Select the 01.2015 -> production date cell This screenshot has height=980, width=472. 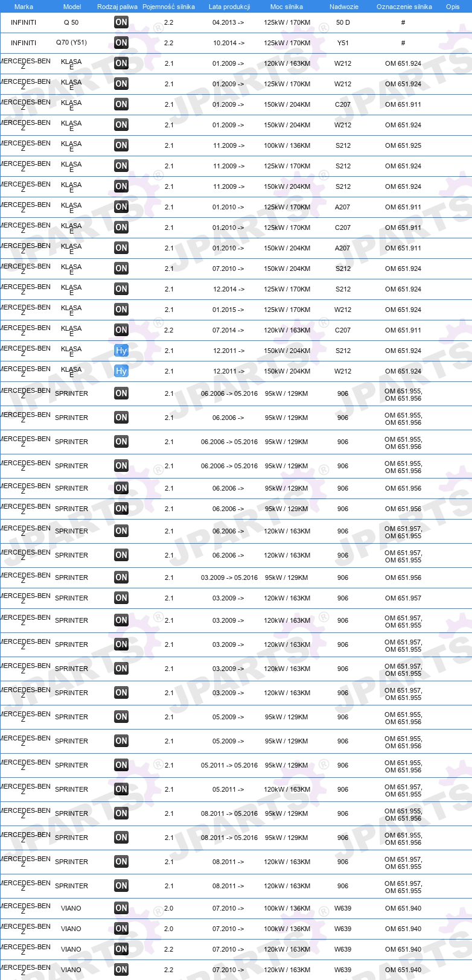tap(229, 310)
